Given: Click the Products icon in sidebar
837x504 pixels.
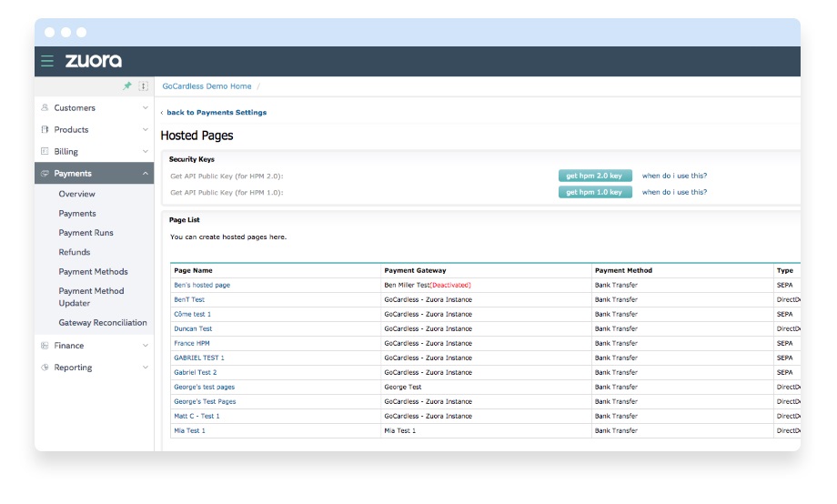Looking at the screenshot, I should [45, 129].
